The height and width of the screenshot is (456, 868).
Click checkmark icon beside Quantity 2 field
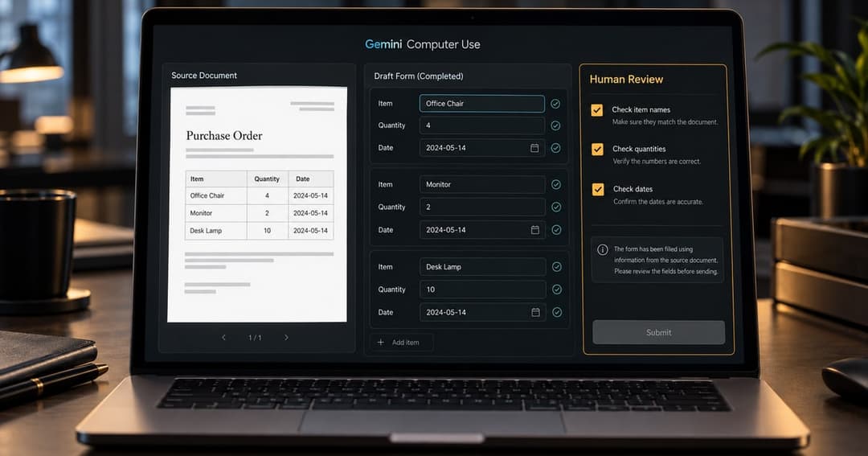coord(556,207)
